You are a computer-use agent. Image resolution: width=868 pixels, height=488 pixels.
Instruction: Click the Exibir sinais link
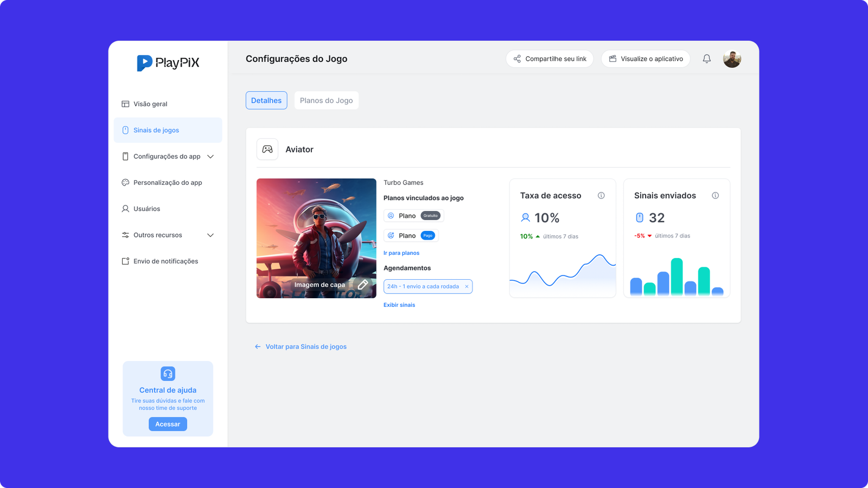point(399,305)
